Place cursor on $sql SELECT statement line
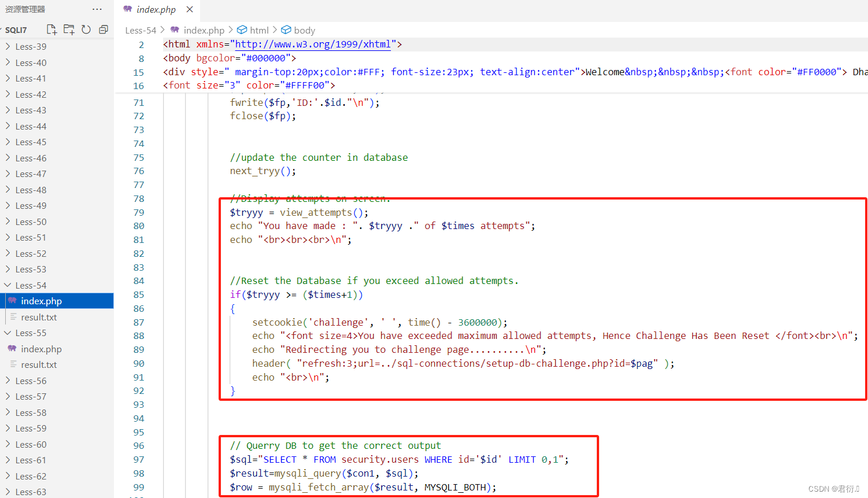 point(399,460)
